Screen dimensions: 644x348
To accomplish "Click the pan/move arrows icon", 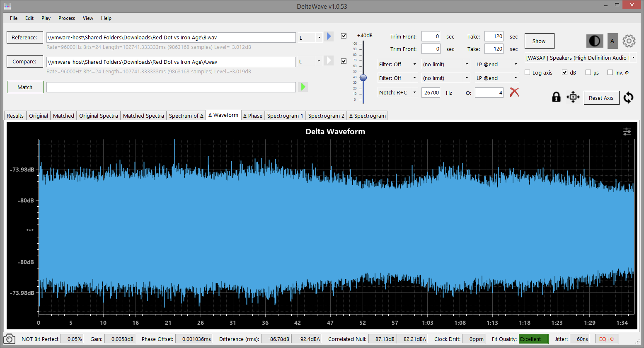I will tap(573, 97).
